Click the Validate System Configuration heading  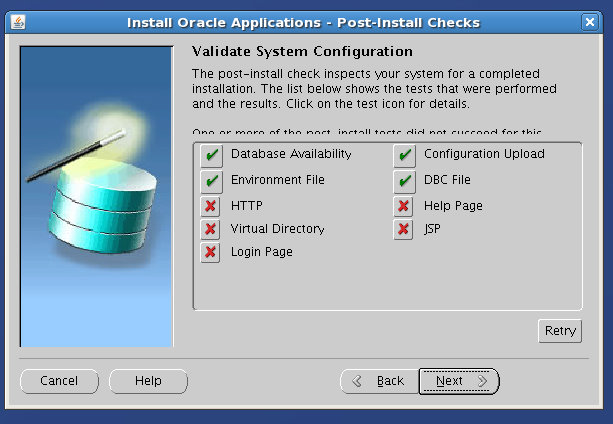coord(301,51)
